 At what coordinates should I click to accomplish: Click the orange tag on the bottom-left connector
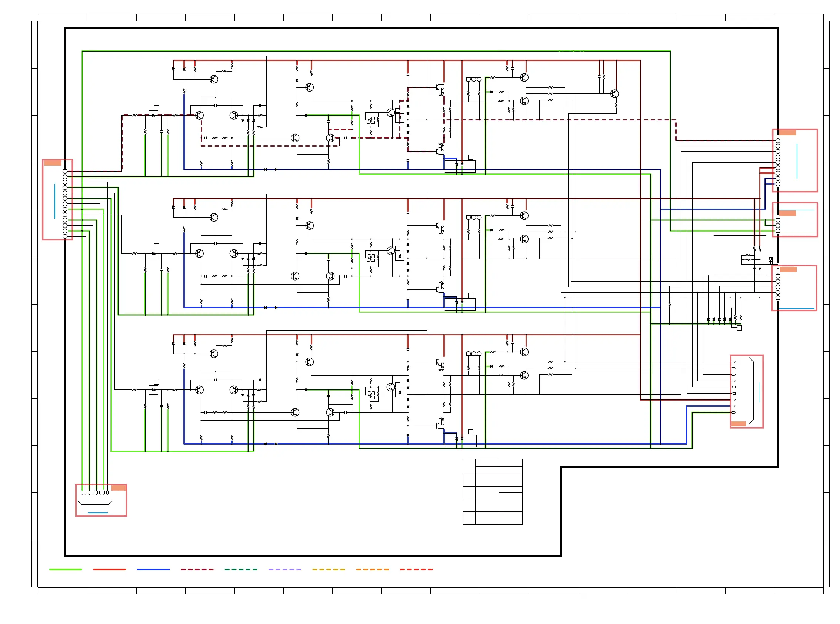119,488
